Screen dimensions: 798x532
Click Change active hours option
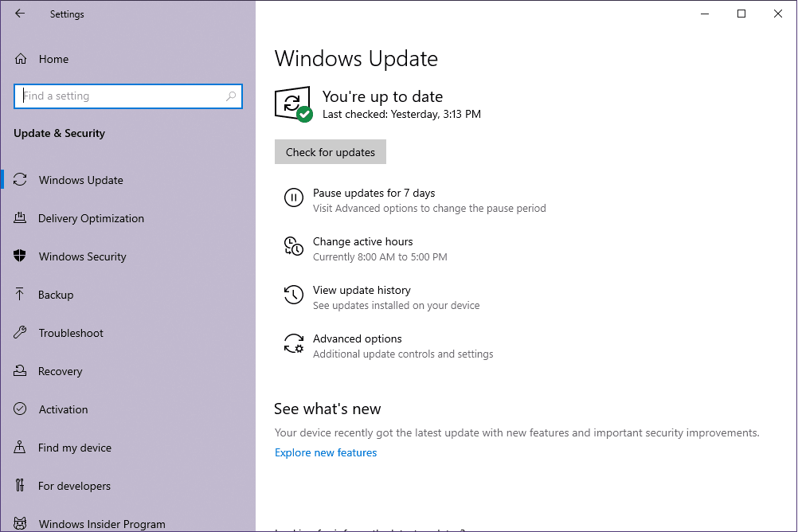point(363,241)
